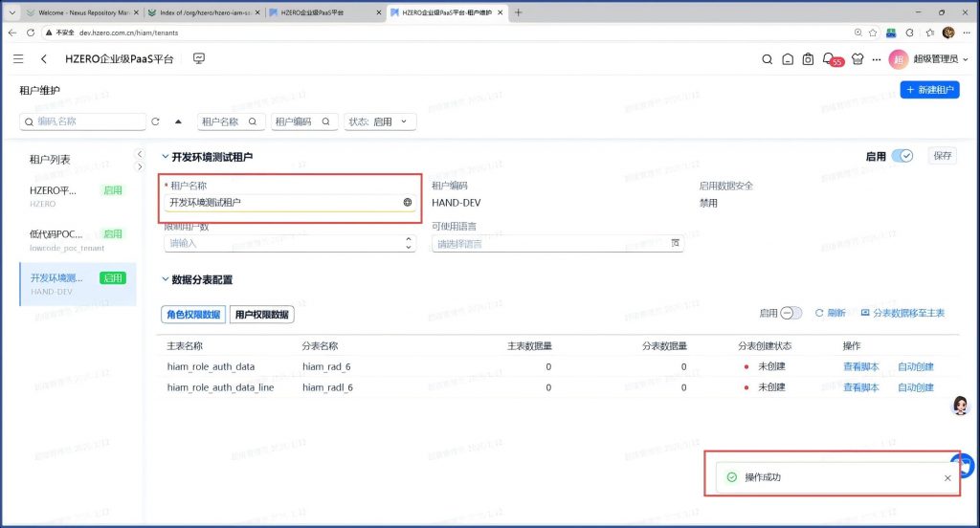Click the refresh icon beside search box
Screen dimensions: 980x528
(155, 121)
